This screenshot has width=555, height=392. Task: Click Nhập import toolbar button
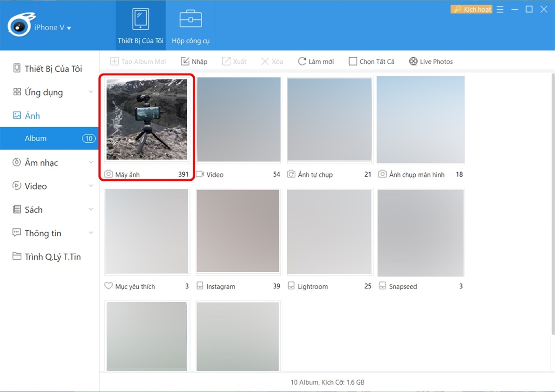(194, 61)
